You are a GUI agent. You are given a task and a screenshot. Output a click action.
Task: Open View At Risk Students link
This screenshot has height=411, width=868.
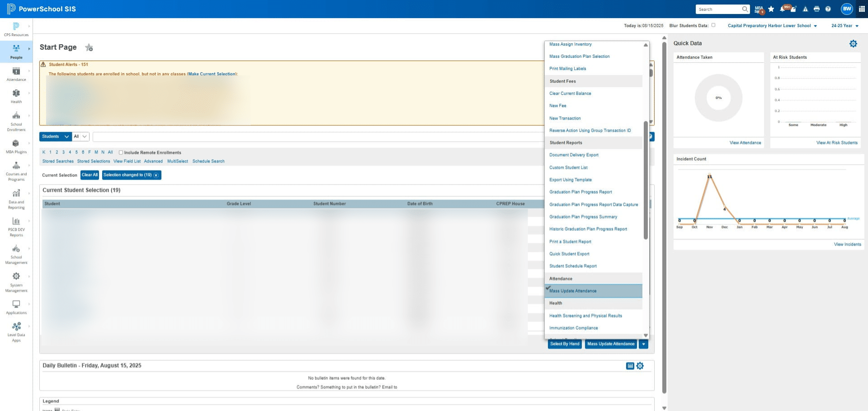tap(837, 143)
